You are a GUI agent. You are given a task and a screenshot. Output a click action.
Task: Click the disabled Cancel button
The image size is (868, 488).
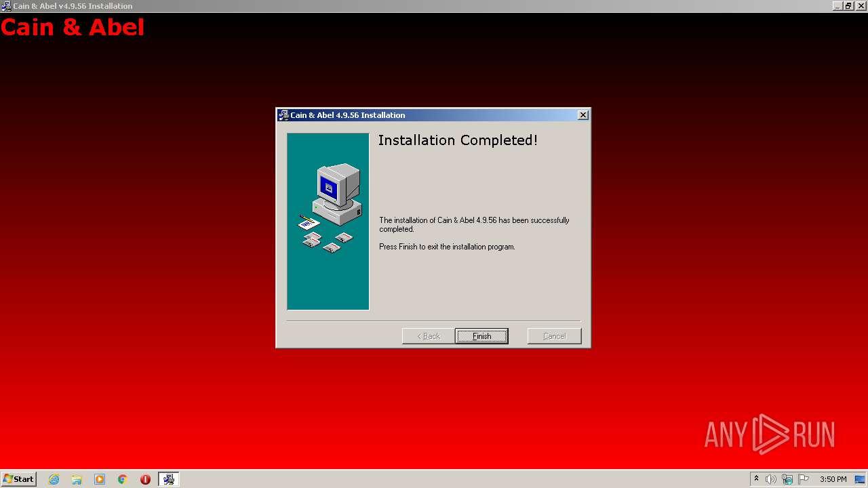click(554, 336)
